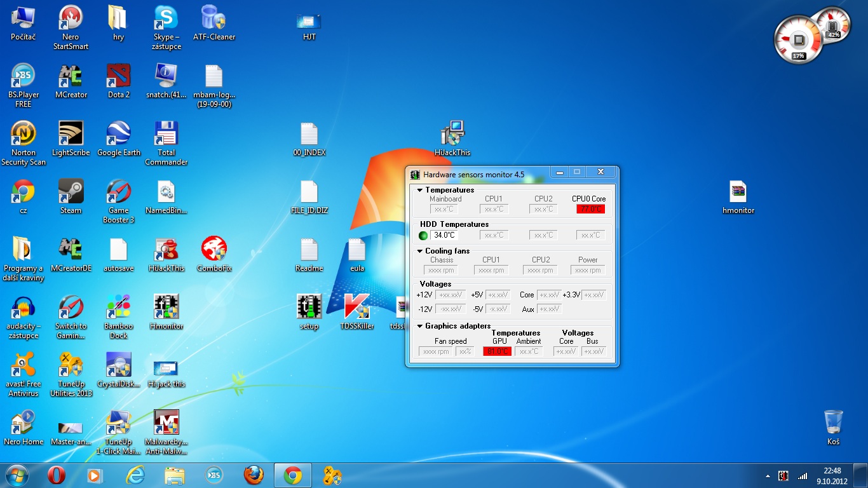
Task: Click the red CPU0 Core temperature field
Action: [590, 209]
